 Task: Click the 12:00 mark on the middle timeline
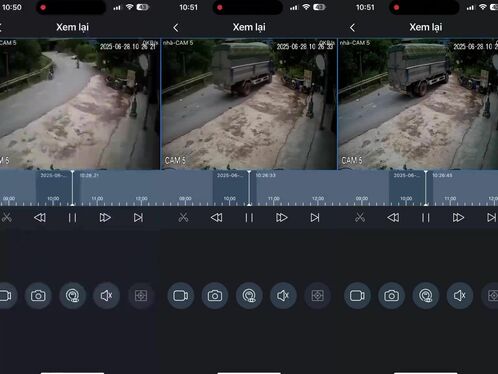(x=318, y=199)
